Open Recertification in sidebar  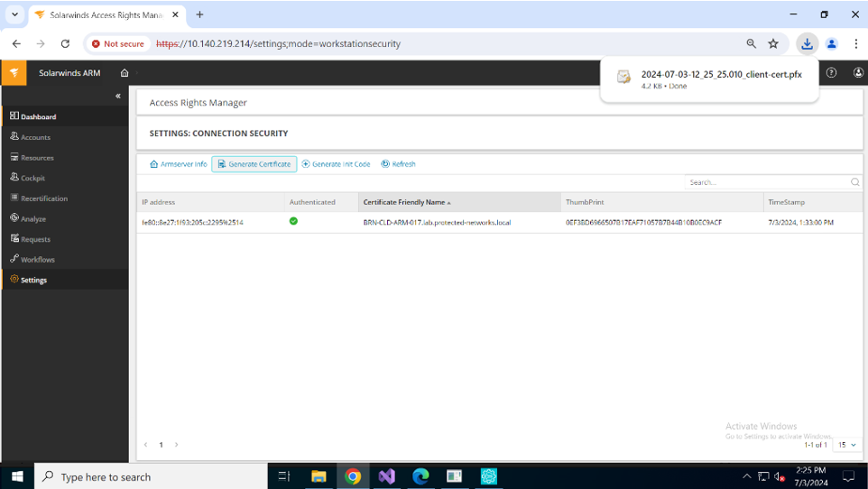(43, 198)
